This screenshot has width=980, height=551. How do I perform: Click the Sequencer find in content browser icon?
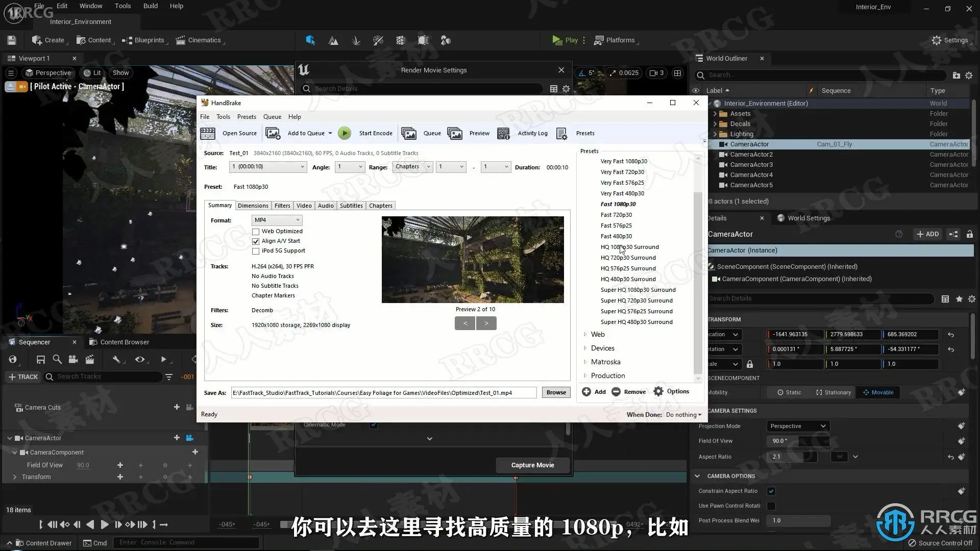57,360
